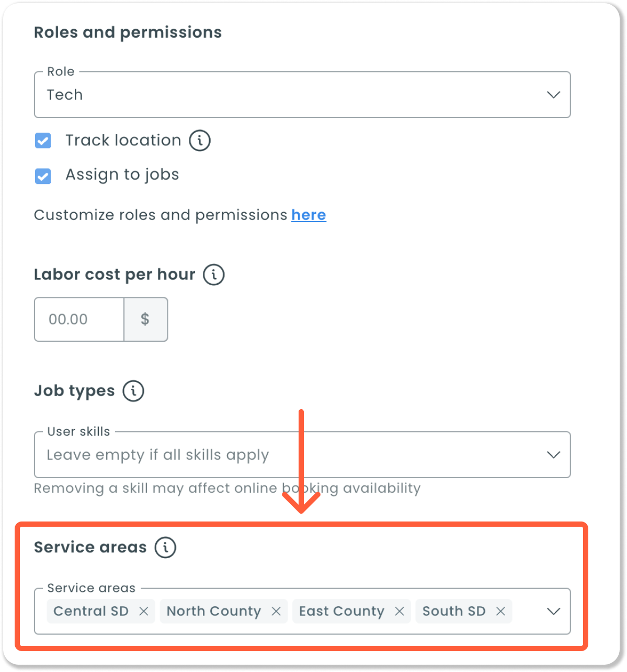
Task: Uncheck the Assign to jobs checkbox
Action: 43,176
